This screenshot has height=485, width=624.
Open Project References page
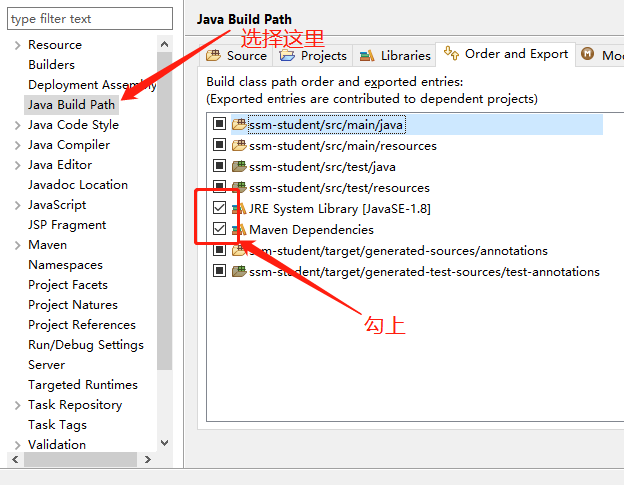pos(82,325)
